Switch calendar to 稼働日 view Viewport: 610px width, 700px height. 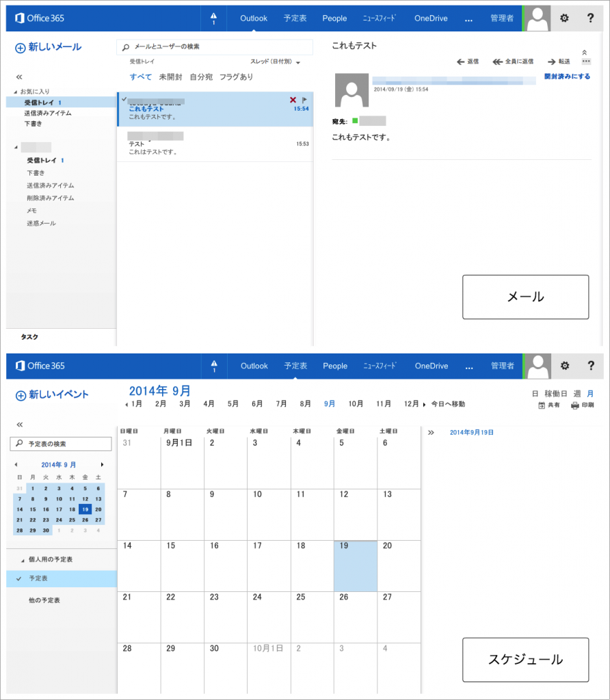pyautogui.click(x=556, y=394)
